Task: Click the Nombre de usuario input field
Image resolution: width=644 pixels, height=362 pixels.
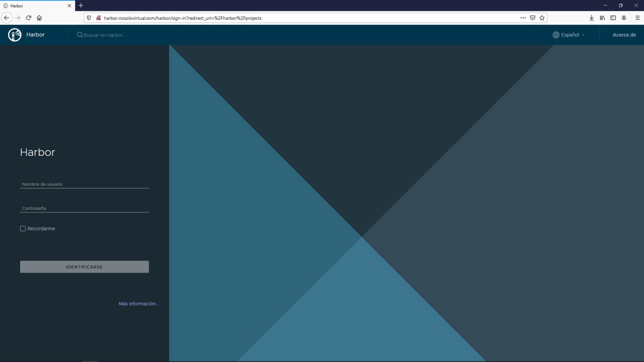Action: pos(84,184)
